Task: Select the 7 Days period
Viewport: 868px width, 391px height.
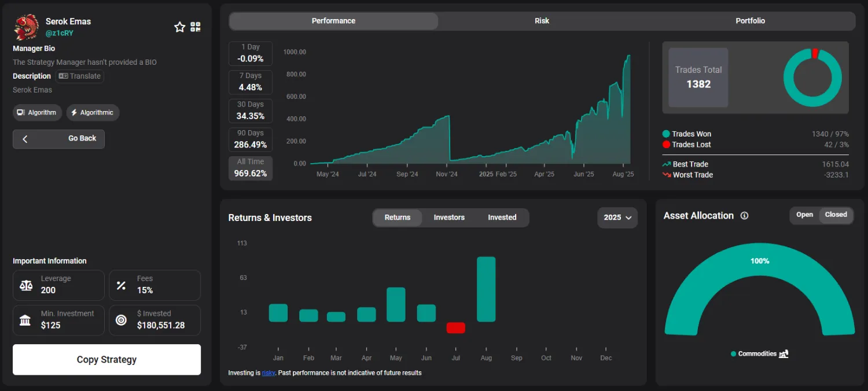Action: pos(251,82)
